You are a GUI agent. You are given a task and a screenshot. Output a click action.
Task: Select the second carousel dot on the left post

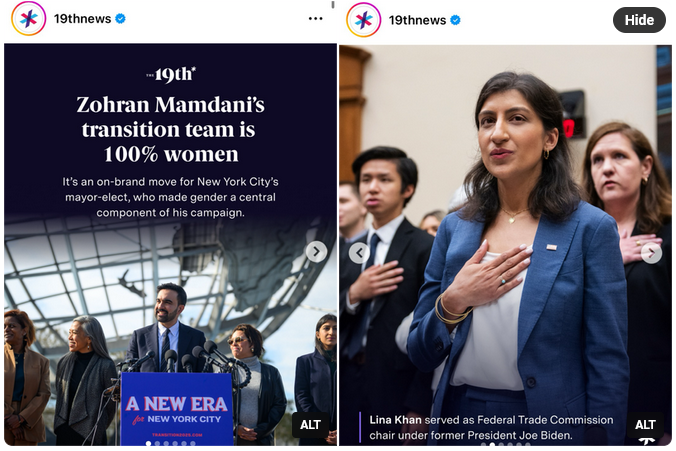coord(157,443)
